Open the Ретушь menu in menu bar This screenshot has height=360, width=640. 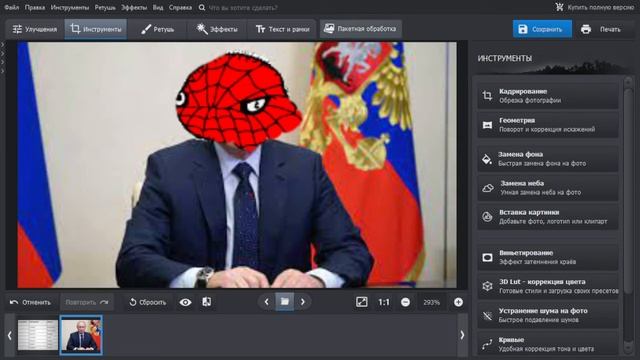[105, 7]
